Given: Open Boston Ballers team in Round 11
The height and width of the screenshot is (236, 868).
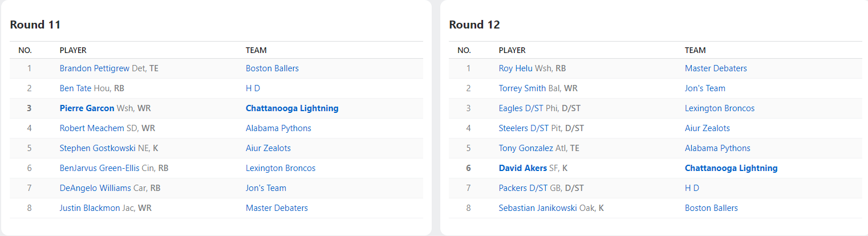Looking at the screenshot, I should 272,68.
